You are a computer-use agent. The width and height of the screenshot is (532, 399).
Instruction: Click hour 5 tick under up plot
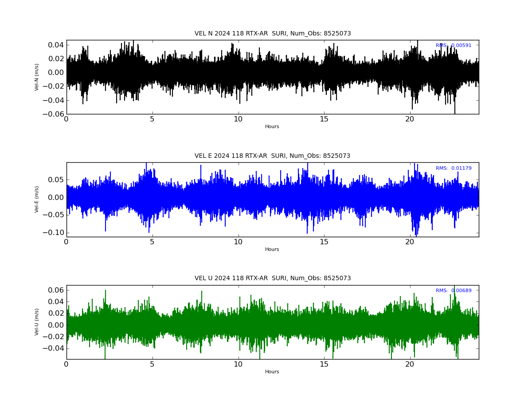153,364
